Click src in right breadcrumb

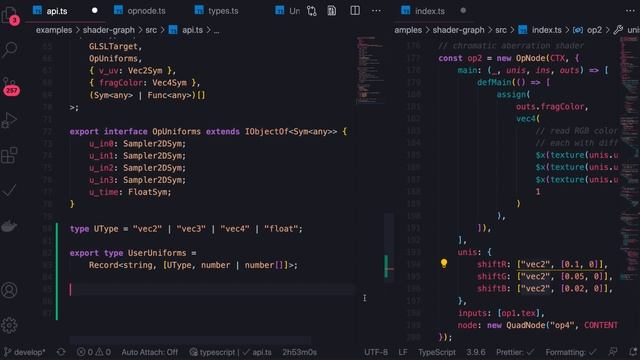(501, 30)
